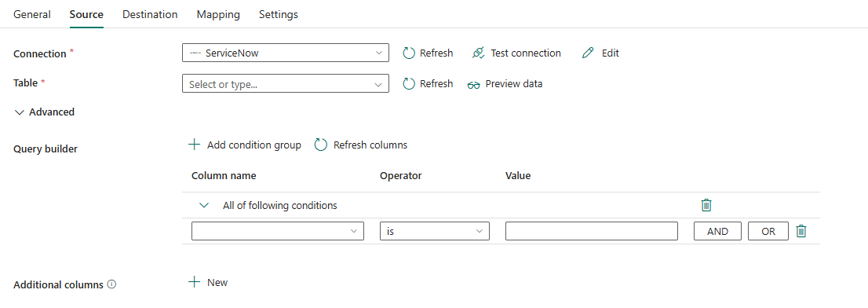Switch to the General tab
The image size is (868, 308).
click(32, 14)
